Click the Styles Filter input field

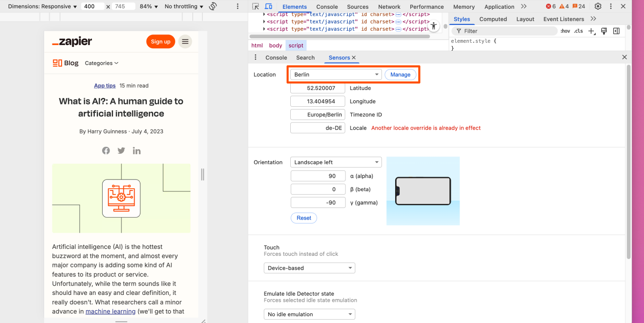click(x=504, y=31)
